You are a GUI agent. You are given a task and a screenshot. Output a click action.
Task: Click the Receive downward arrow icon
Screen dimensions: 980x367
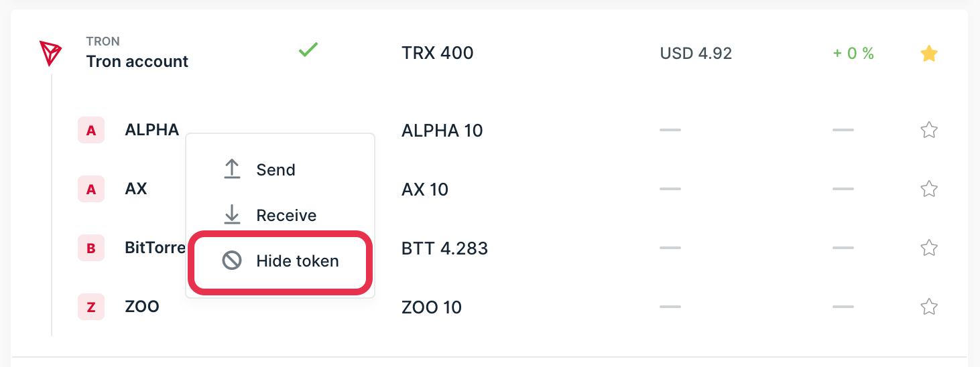coord(232,215)
